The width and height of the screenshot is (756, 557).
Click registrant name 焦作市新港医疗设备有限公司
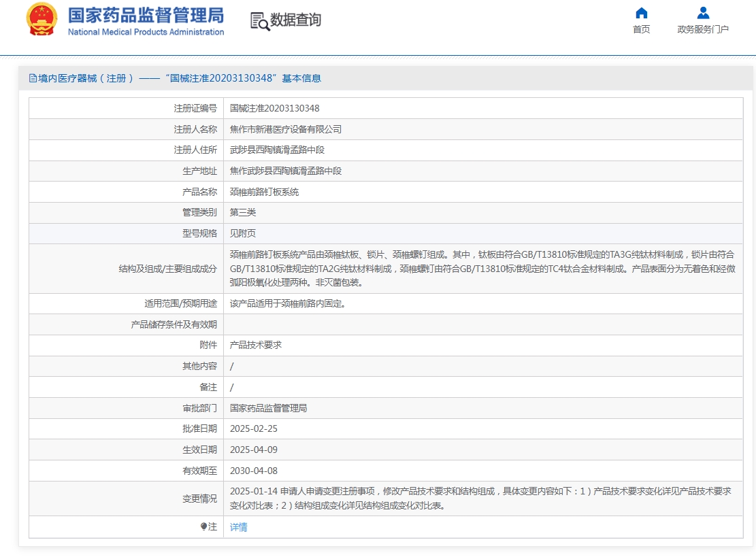tap(285, 129)
